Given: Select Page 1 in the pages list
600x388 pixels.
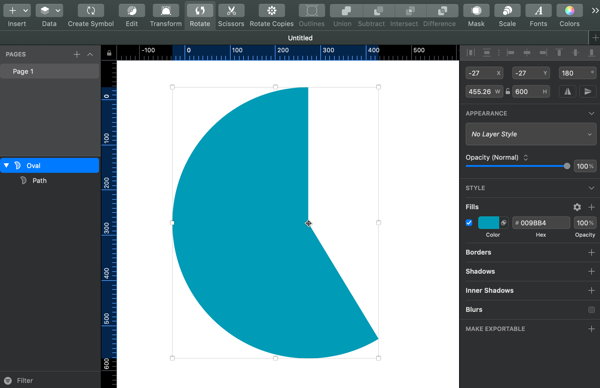Looking at the screenshot, I should (x=50, y=72).
